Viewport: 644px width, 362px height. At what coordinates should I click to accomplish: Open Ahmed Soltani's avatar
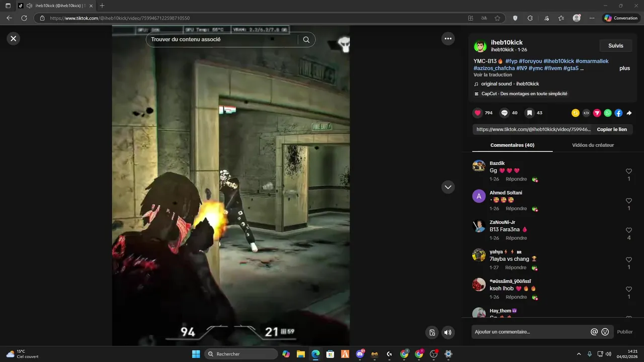point(479,196)
